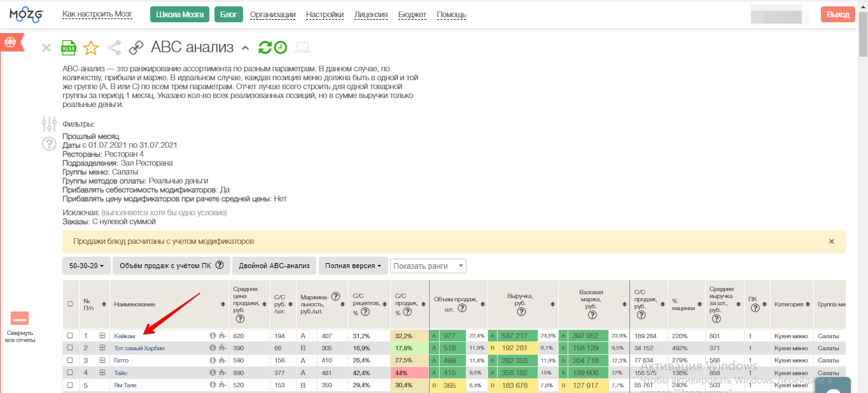Image resolution: width=868 pixels, height=393 pixels.
Task: Tick the checkbox for Кейкам row
Action: (x=70, y=336)
